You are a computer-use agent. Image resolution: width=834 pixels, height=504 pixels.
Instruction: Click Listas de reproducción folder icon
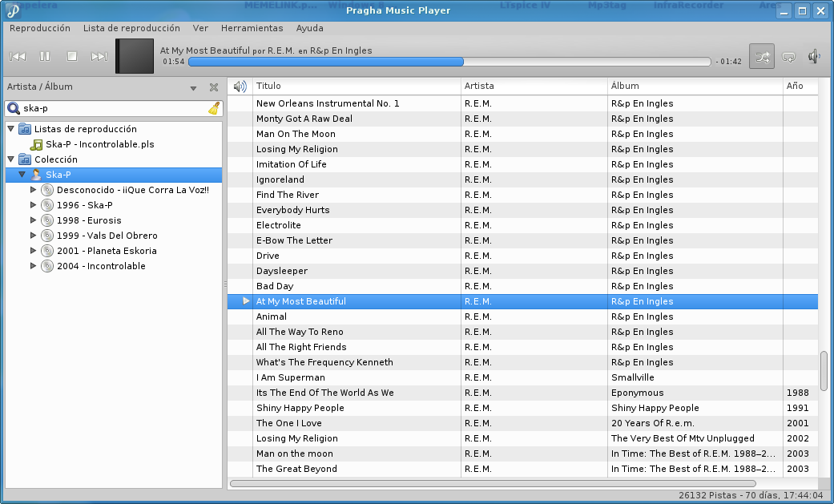25,129
